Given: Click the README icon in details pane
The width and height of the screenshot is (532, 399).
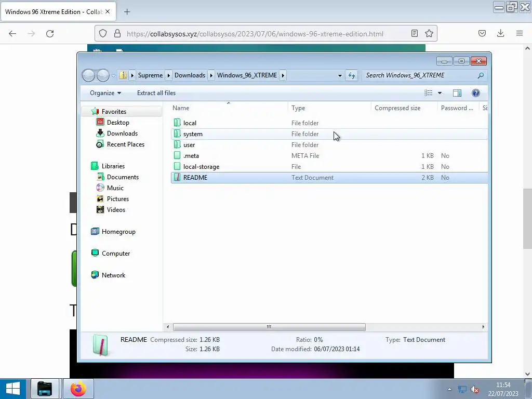Looking at the screenshot, I should (x=100, y=345).
